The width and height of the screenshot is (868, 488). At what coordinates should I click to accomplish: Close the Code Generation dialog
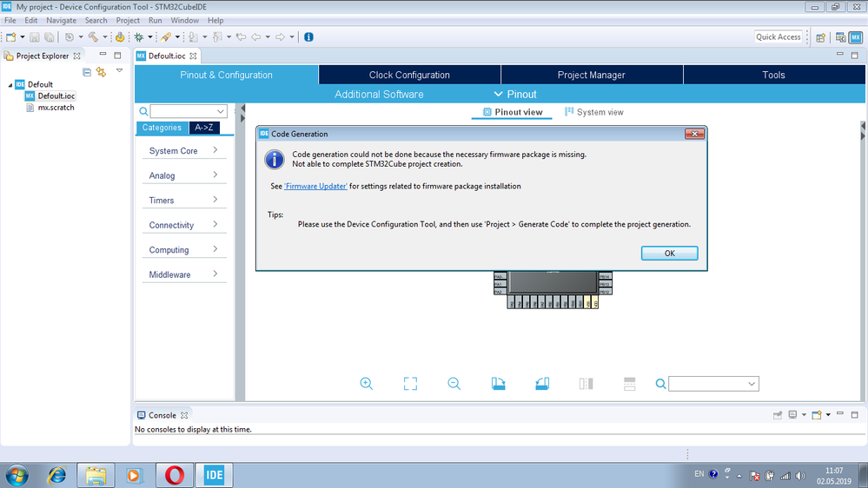coord(694,134)
